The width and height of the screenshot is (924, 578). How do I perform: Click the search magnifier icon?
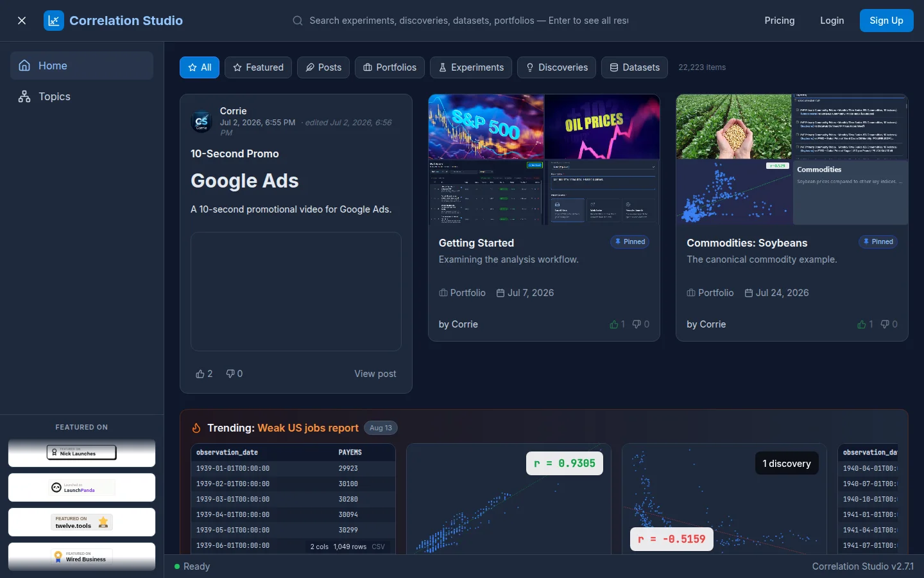(x=298, y=21)
